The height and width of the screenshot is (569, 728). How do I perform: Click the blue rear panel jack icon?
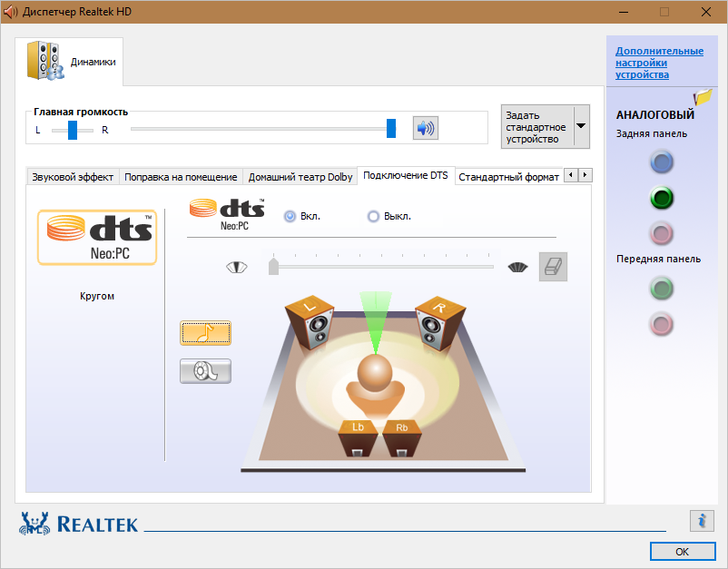coord(662,162)
